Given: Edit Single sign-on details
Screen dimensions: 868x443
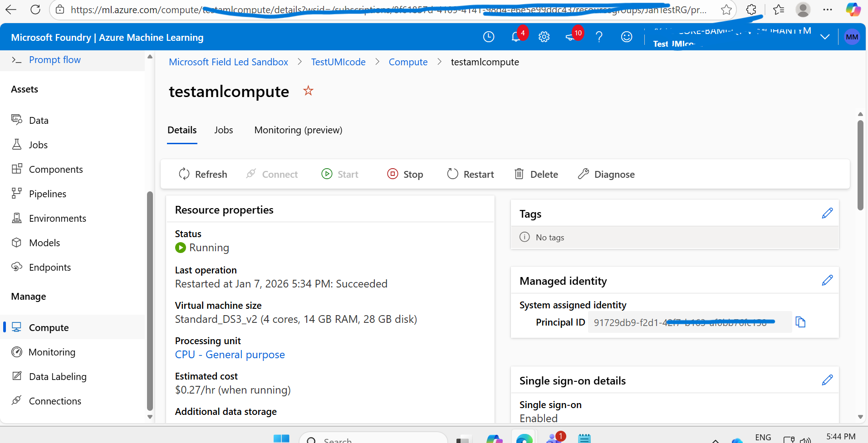Looking at the screenshot, I should click(827, 380).
